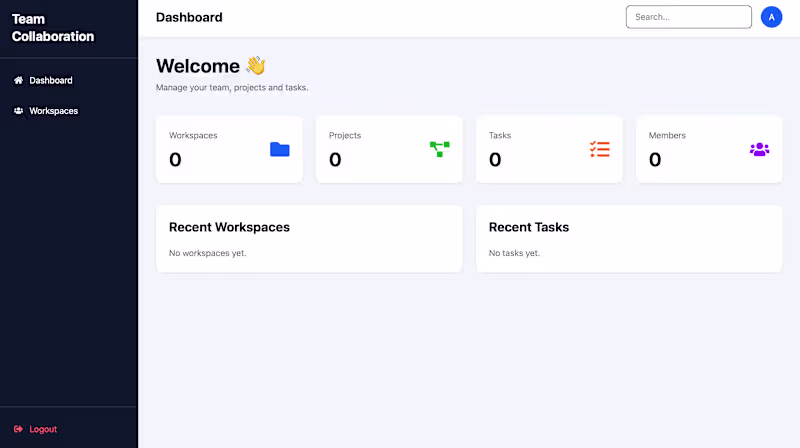Click the Team Collaboration app title
The image size is (800, 448).
[x=53, y=28]
